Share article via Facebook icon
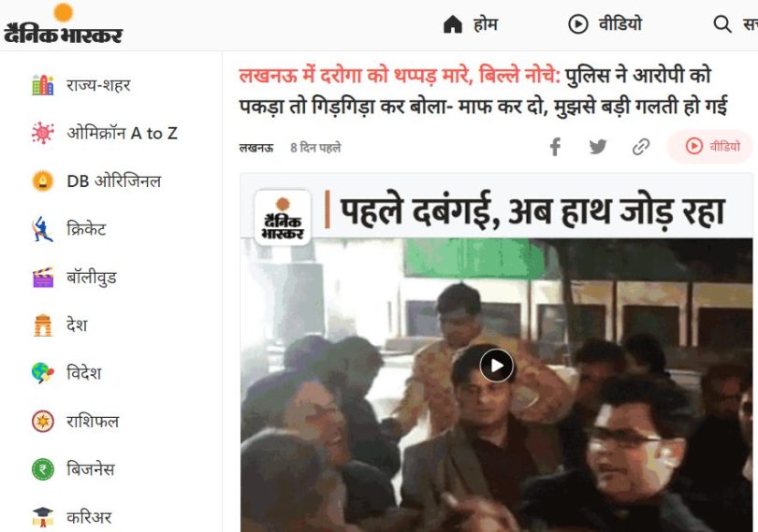This screenshot has height=532, width=758. [556, 147]
